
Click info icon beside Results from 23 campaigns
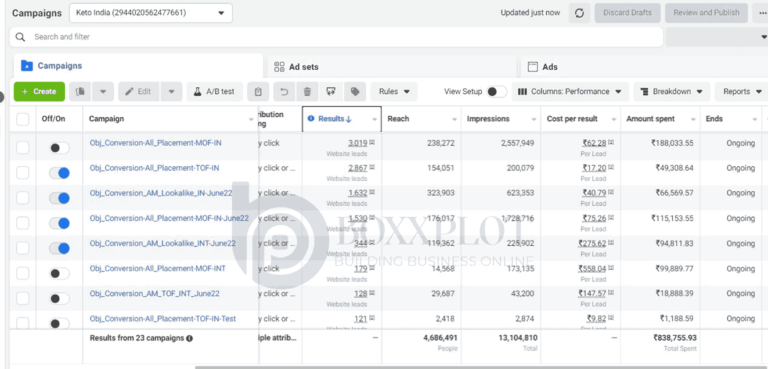(190, 338)
